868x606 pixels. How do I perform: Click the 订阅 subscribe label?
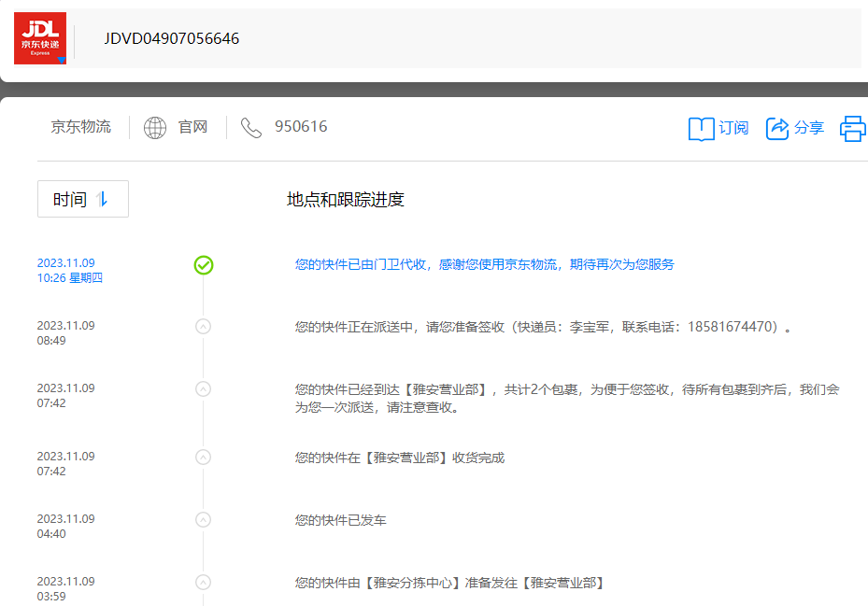tap(733, 128)
